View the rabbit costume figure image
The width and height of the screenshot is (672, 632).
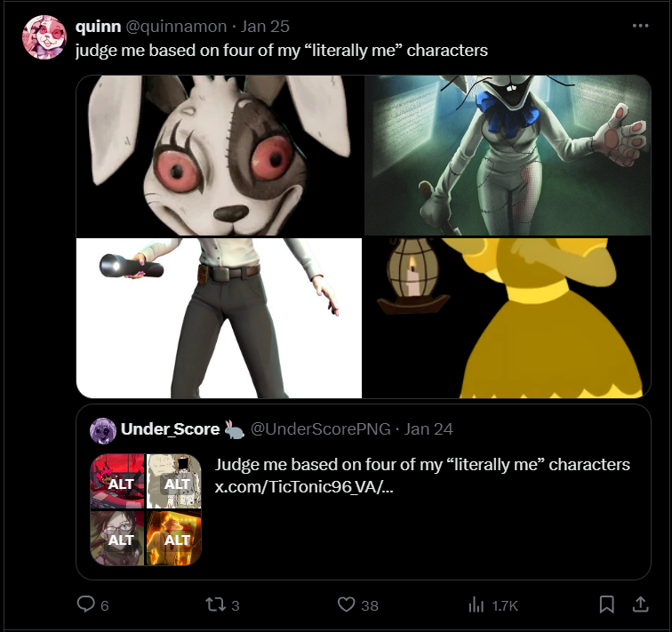[x=508, y=156]
